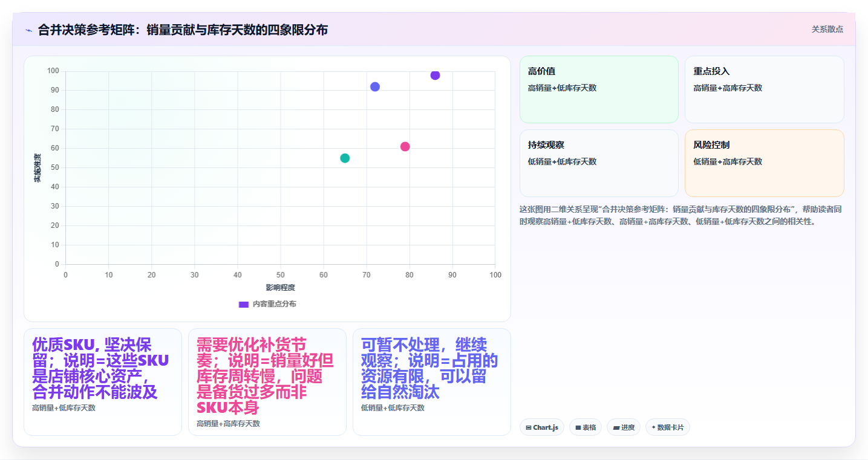The image size is (868, 460).
Task: Select the blue-violet data point near 92
Action: [x=375, y=86]
